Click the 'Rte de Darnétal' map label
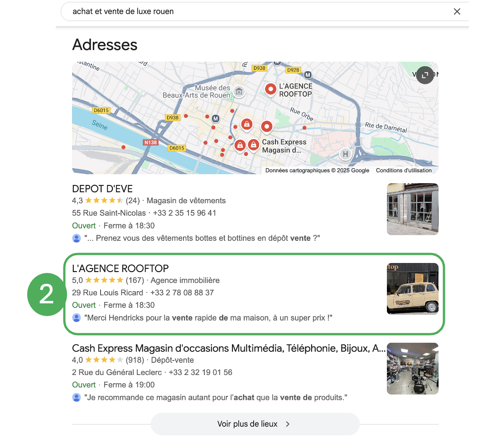This screenshot has width=492, height=448. [x=386, y=127]
